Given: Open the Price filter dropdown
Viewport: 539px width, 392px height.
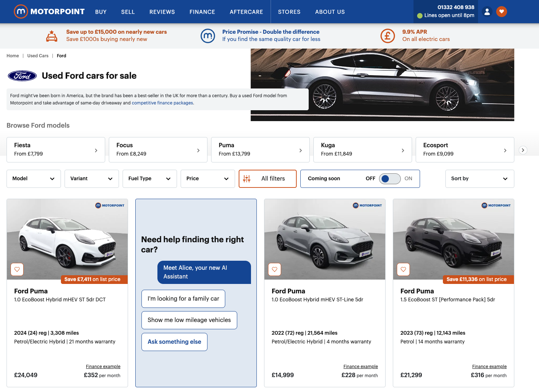Looking at the screenshot, I should [208, 179].
